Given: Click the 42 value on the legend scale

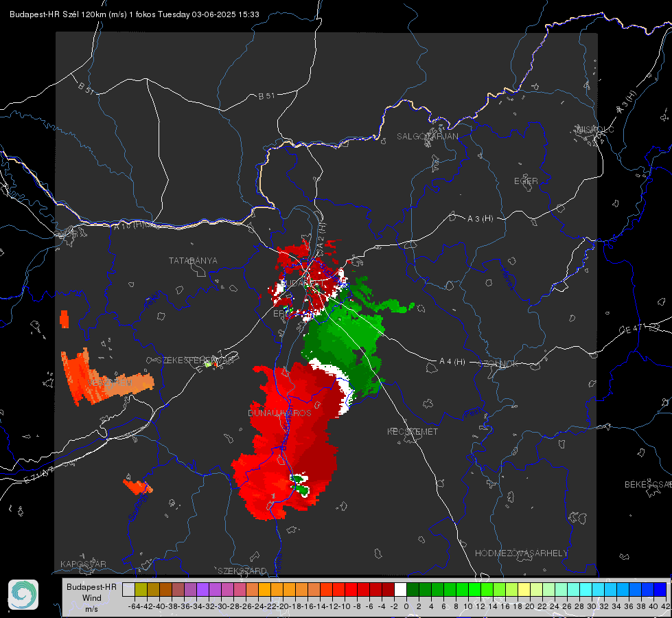Looking at the screenshot, I should click(x=666, y=606).
